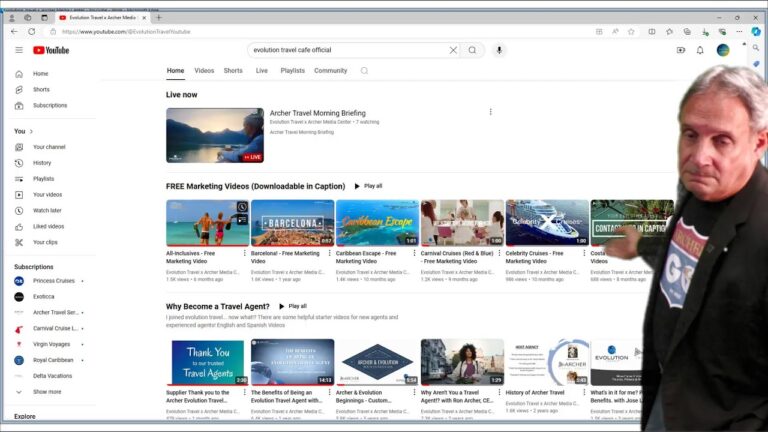Open the Celebrity Cruises thumbnail
768x432 pixels.
(547, 223)
